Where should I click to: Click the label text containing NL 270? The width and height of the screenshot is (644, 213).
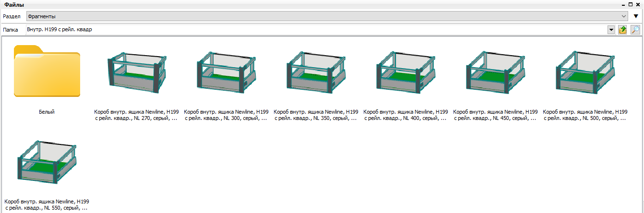coord(137,115)
